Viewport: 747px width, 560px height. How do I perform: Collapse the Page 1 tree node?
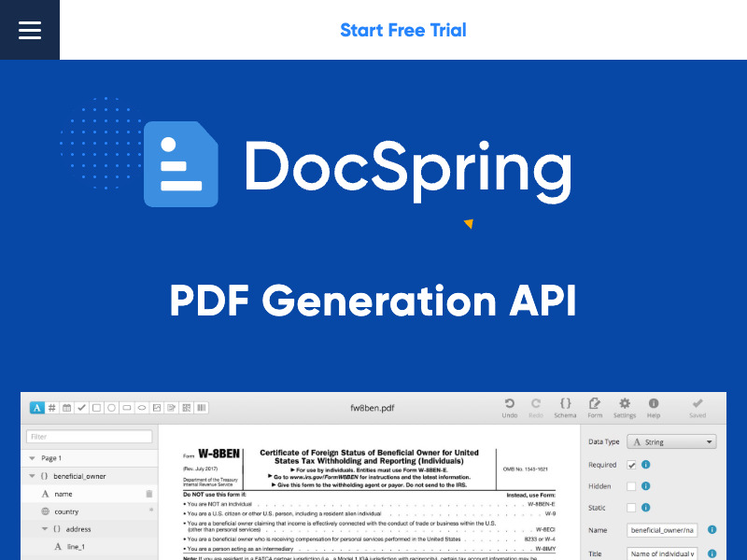coord(32,458)
